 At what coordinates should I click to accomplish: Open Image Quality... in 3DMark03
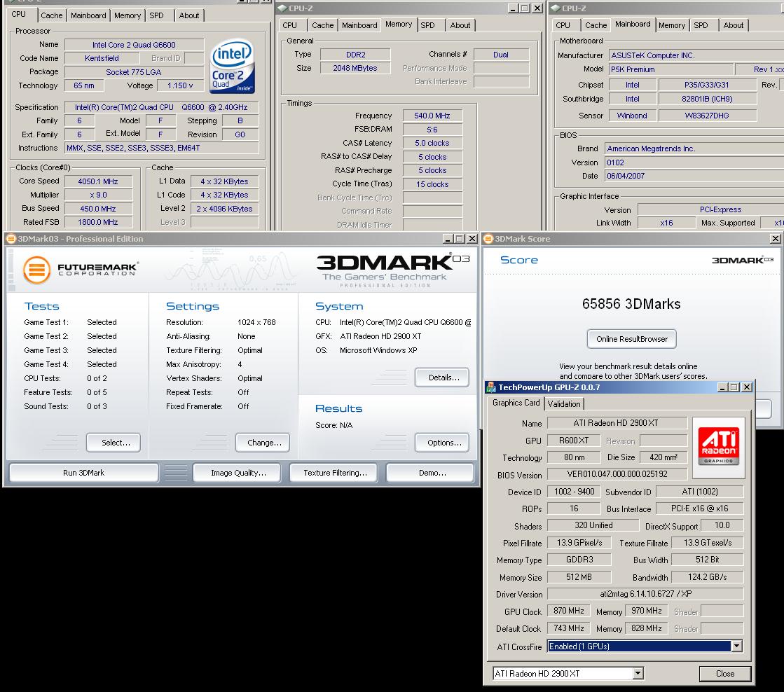[x=237, y=473]
